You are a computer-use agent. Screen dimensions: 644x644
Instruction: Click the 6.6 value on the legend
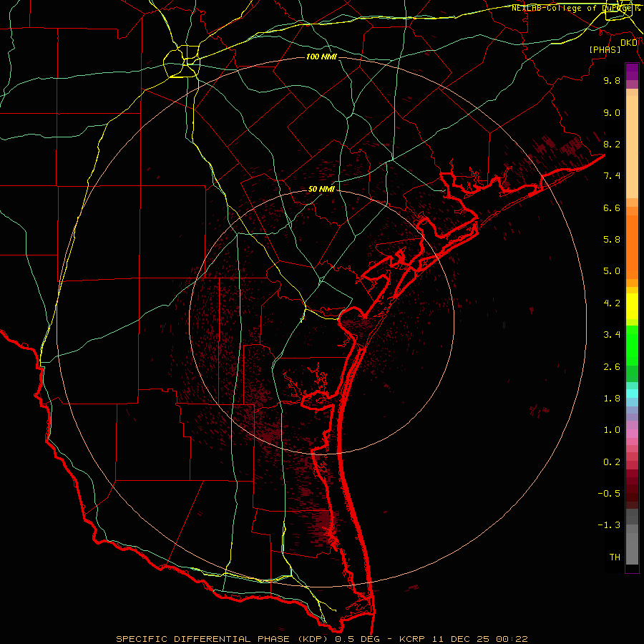(612, 208)
